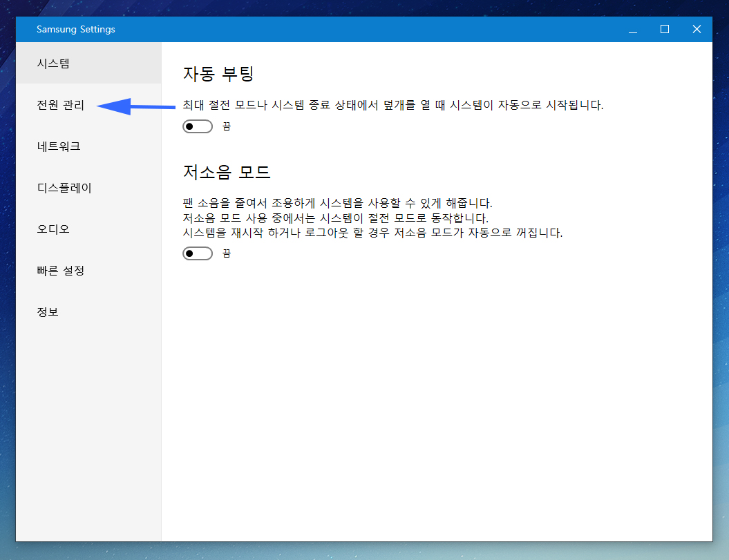
Task: Maximize the Samsung Settings window
Action: click(665, 29)
